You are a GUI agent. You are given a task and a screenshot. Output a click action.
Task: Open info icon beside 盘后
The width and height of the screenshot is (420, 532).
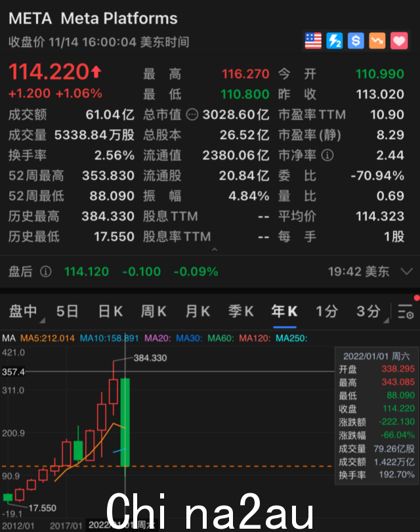tap(46, 271)
